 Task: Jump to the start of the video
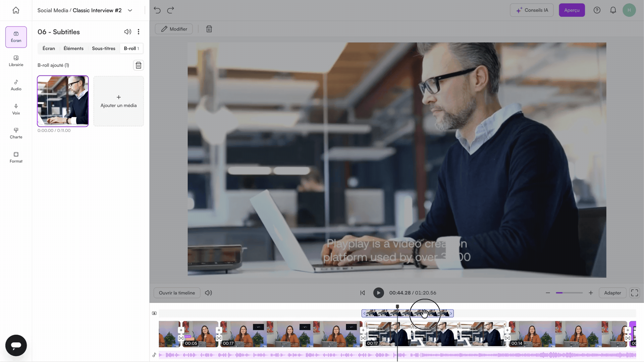tap(363, 293)
